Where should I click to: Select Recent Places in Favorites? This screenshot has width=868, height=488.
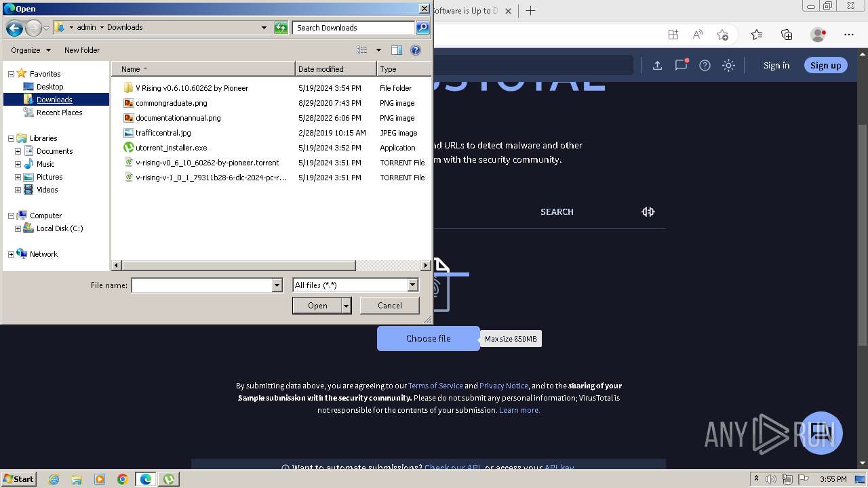59,113
